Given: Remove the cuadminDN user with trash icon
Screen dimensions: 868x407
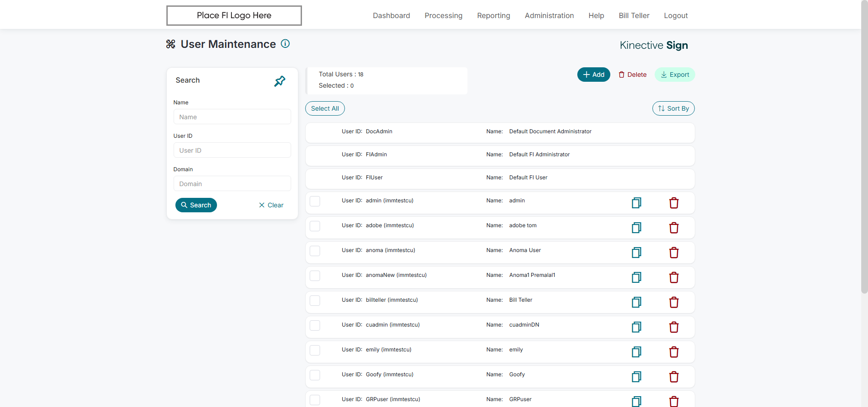Looking at the screenshot, I should (674, 327).
